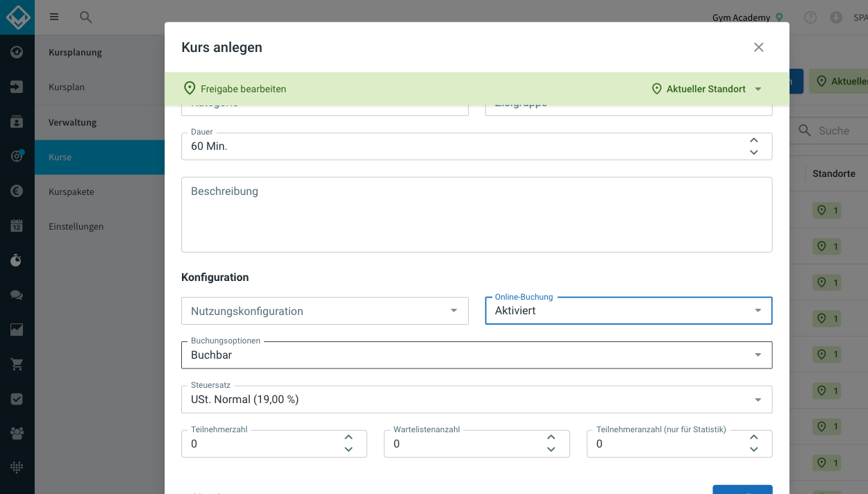This screenshot has height=494, width=868.
Task: Open the check-in arrow icon in sidebar
Action: (x=17, y=87)
